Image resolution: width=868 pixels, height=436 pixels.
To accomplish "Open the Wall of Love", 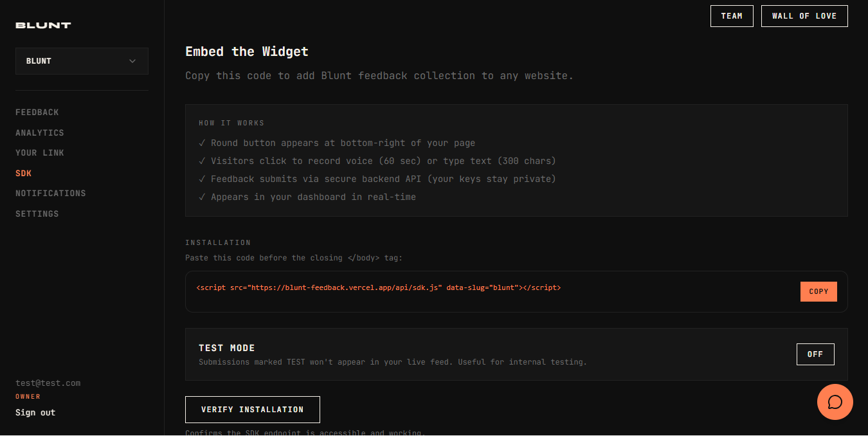I will click(804, 16).
